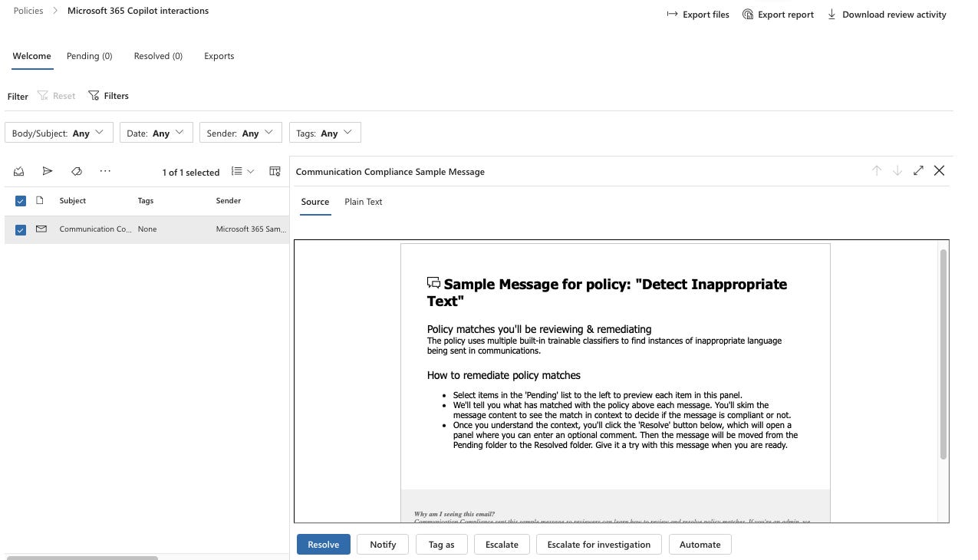Click the customize columns icon
This screenshot has height=560, width=978.
(x=275, y=172)
